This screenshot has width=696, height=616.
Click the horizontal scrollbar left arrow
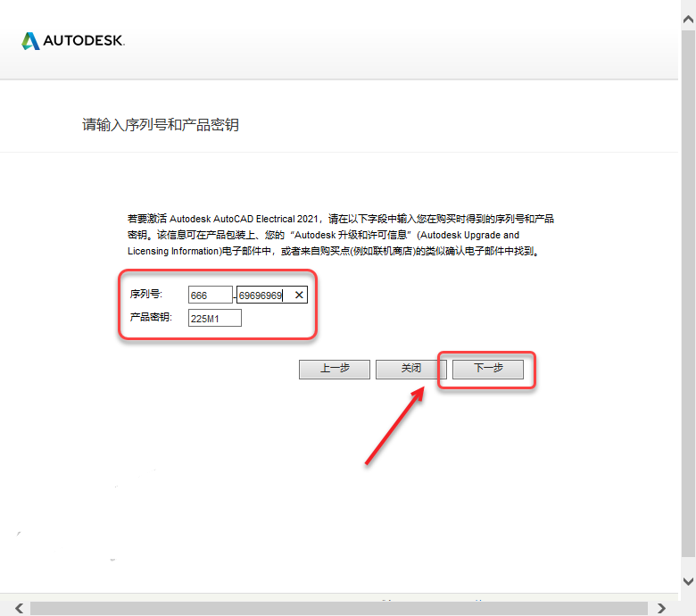(19, 609)
